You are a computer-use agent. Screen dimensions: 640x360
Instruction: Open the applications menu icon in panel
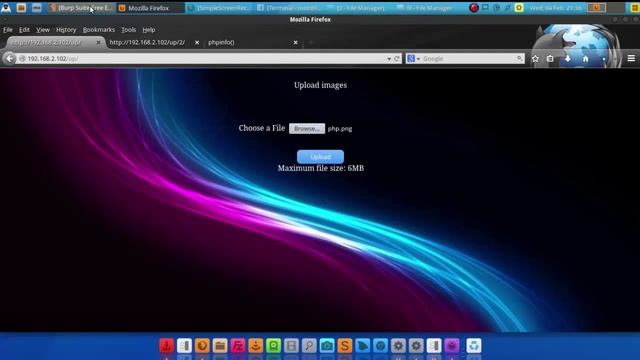(x=6, y=7)
